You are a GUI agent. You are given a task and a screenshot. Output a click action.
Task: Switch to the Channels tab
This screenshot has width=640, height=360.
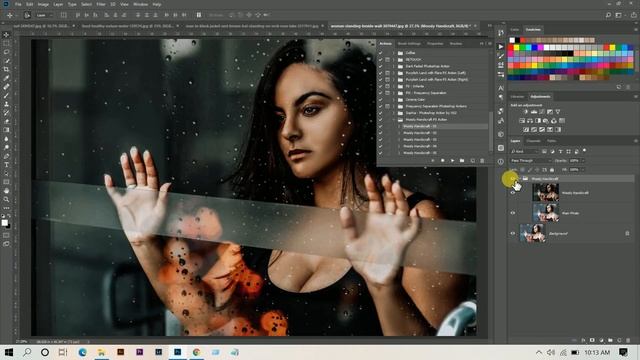tap(533, 141)
